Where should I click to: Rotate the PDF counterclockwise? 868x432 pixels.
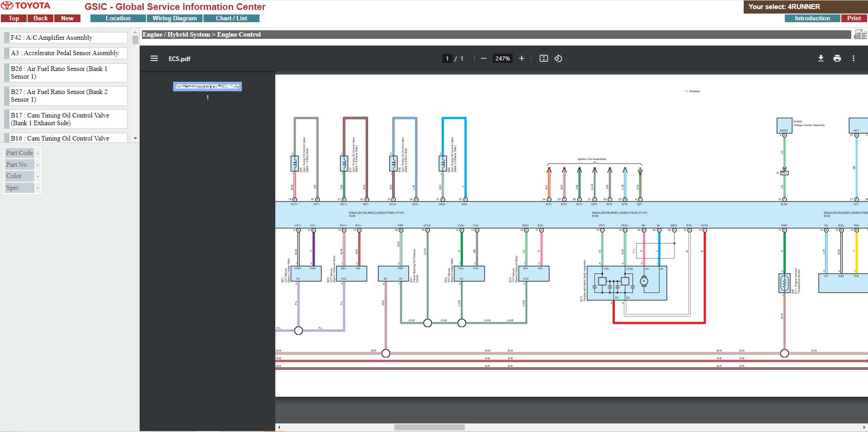(x=558, y=58)
